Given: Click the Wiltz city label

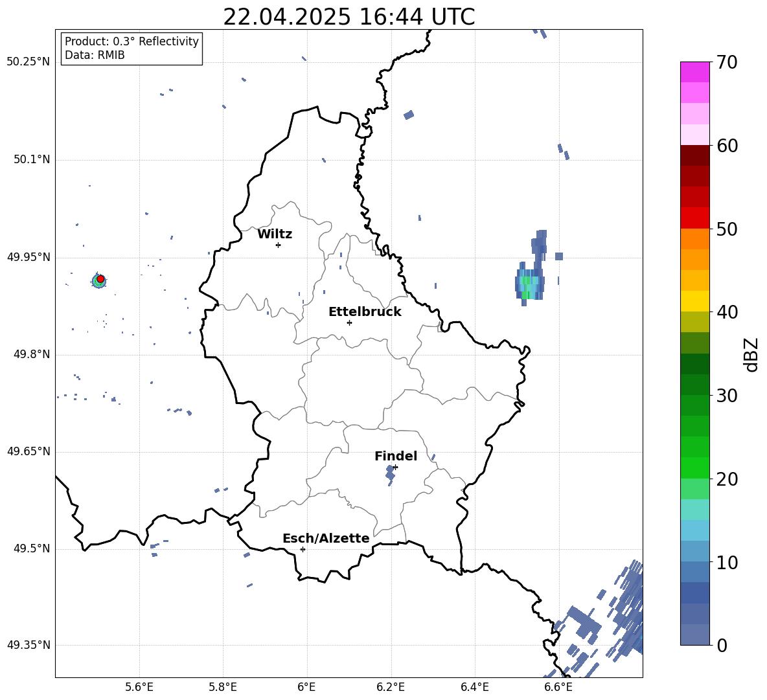Looking at the screenshot, I should pyautogui.click(x=275, y=234).
